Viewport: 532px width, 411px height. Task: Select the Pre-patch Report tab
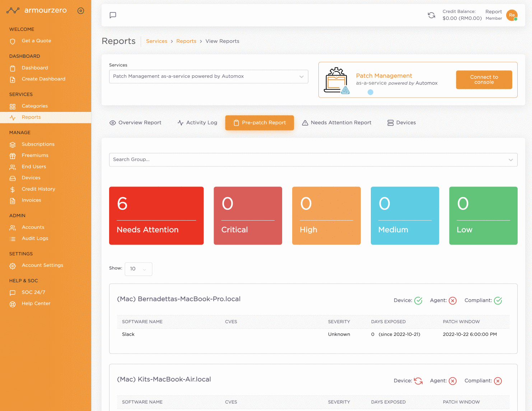pos(260,123)
